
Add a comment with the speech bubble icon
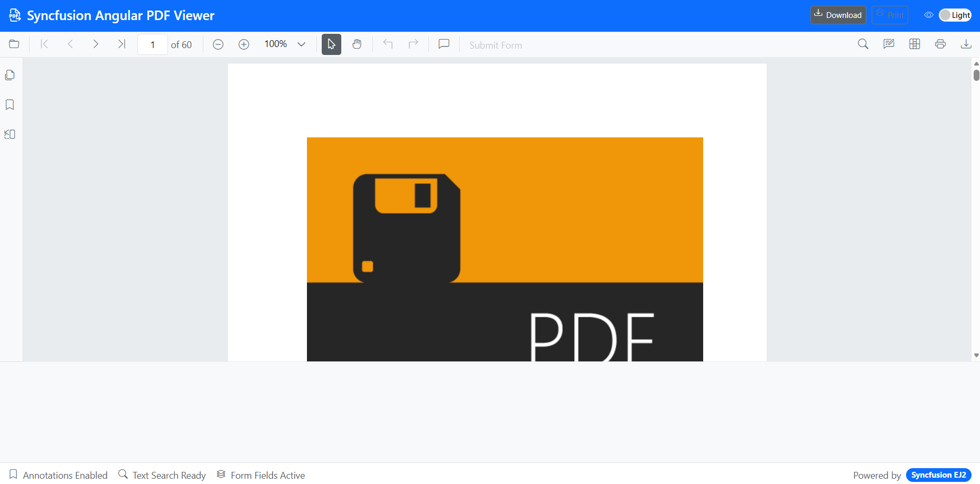pos(444,44)
